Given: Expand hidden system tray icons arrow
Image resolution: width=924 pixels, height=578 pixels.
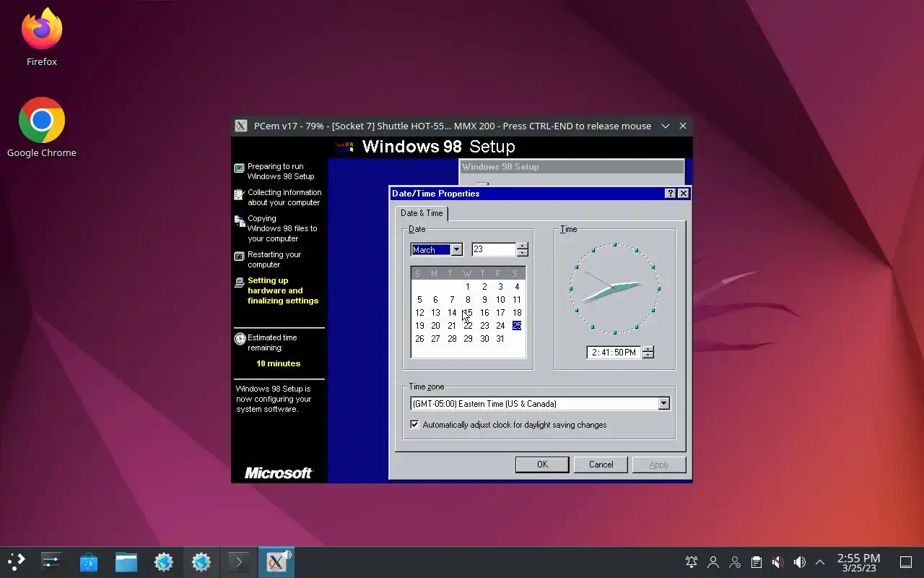Looking at the screenshot, I should pos(820,562).
